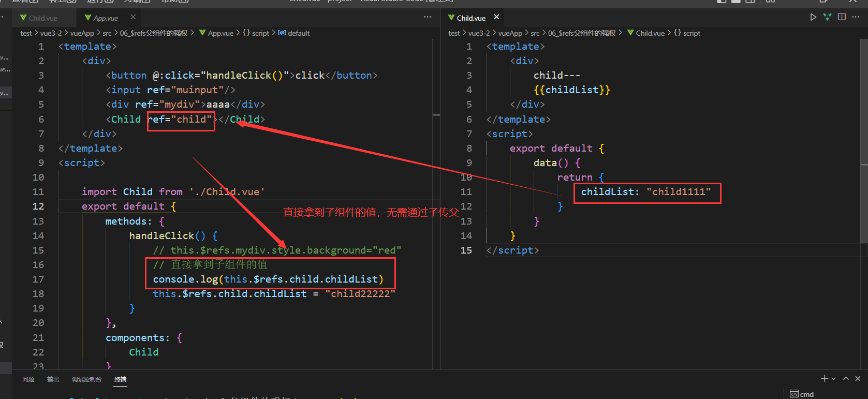Click 'vue3-2' breadcrumb in App.vue editor

coord(51,33)
